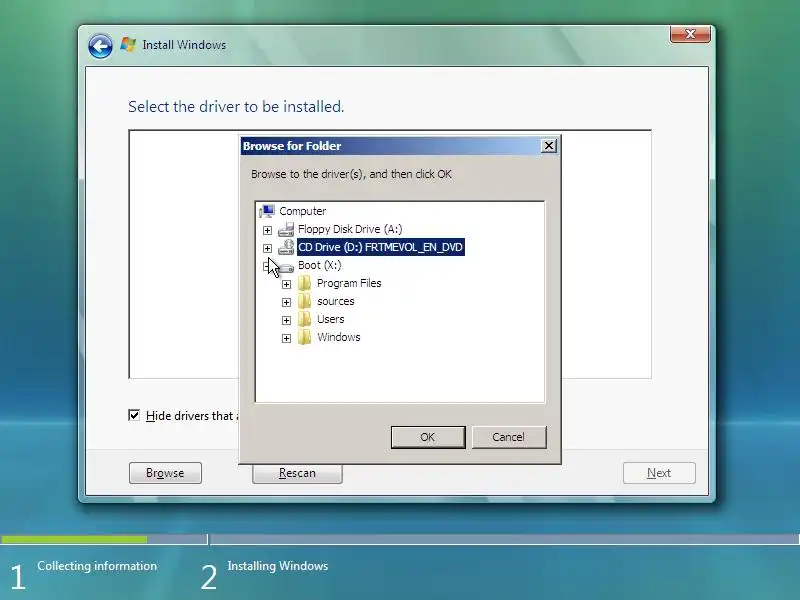The image size is (800, 600).
Task: Expand the Users folder
Action: (286, 320)
